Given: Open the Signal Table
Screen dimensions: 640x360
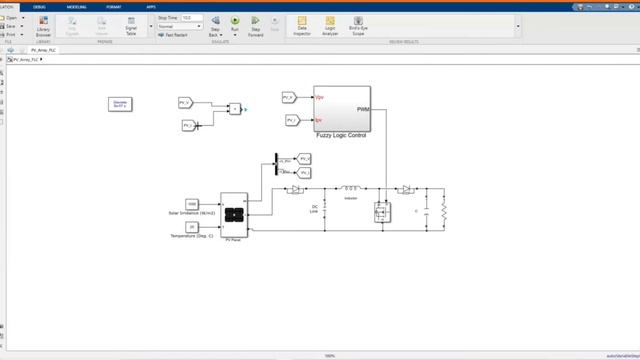Looking at the screenshot, I should [131, 27].
